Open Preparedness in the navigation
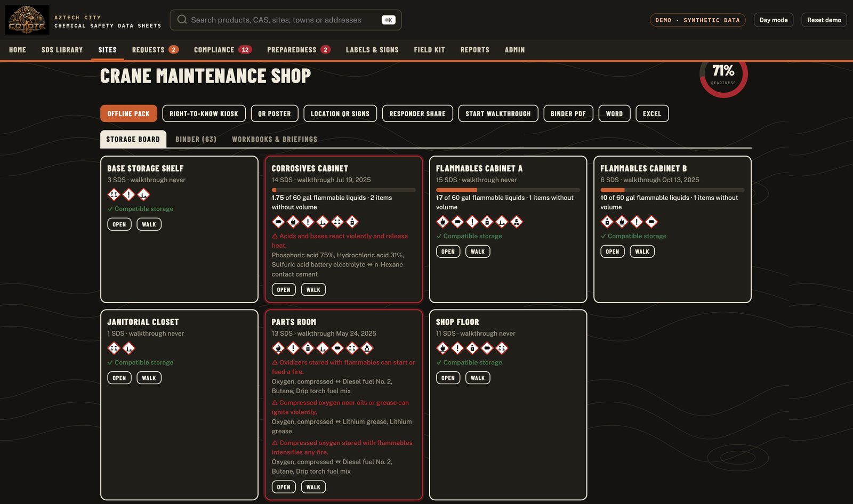 click(x=299, y=50)
